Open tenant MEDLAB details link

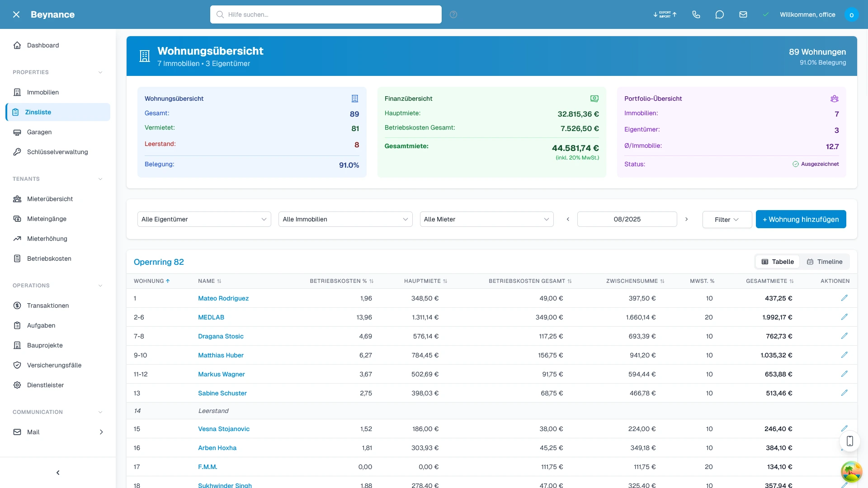pos(211,317)
